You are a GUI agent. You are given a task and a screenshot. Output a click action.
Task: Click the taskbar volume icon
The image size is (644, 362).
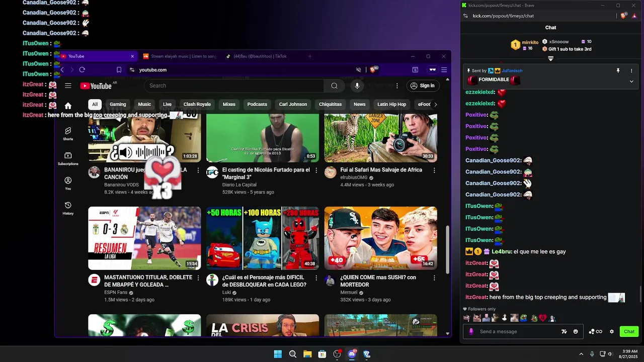click(610, 354)
